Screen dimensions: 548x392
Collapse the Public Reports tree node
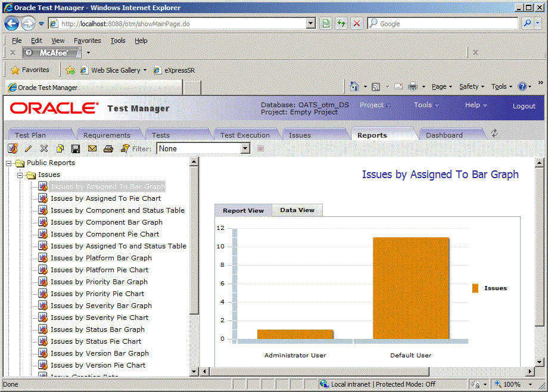coord(9,163)
